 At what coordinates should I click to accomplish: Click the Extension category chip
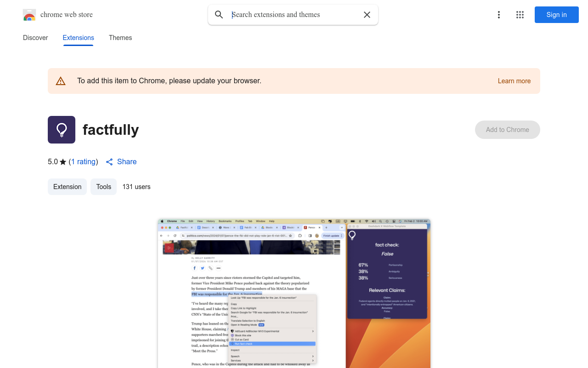click(67, 187)
